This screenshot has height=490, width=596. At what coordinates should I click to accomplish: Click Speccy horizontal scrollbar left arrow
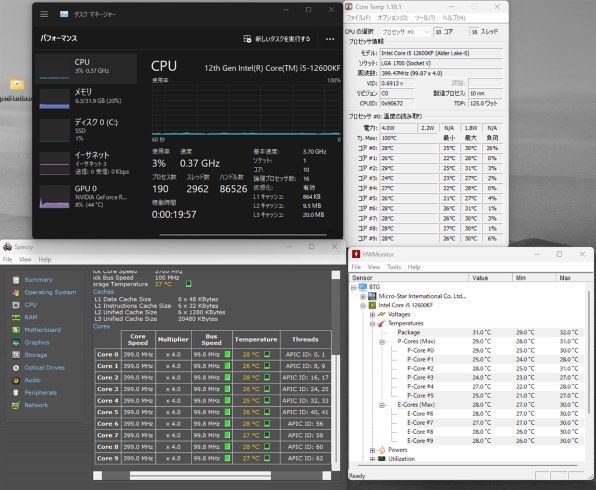[98, 476]
